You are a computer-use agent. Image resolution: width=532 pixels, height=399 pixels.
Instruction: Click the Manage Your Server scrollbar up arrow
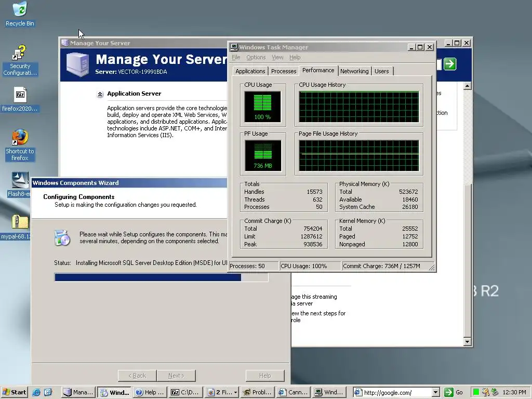pos(467,86)
